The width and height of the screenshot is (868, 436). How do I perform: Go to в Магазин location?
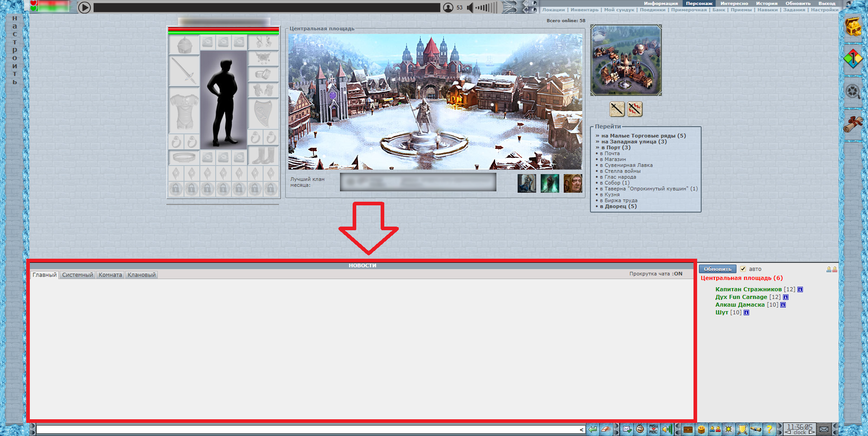[x=613, y=159]
